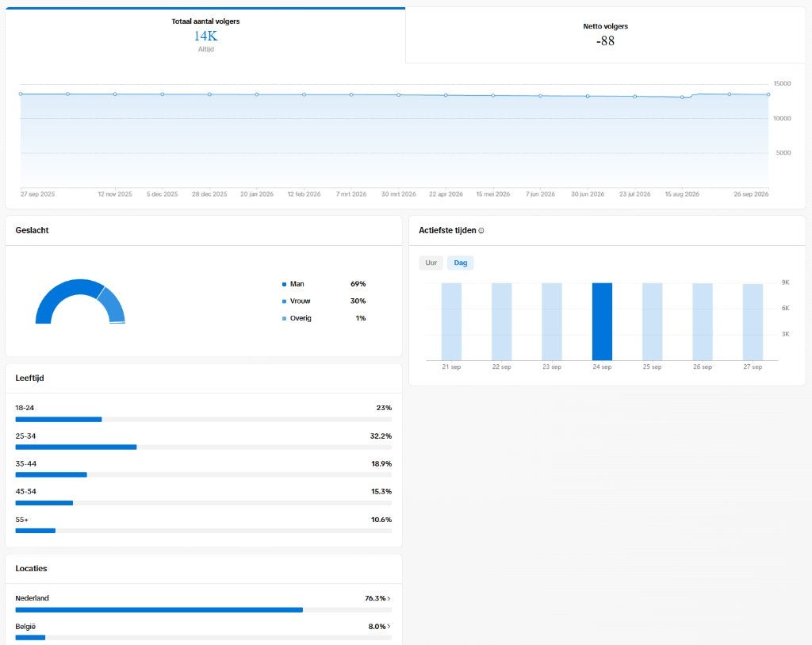
Task: Click the Leeftijd section heading
Action: coord(29,378)
